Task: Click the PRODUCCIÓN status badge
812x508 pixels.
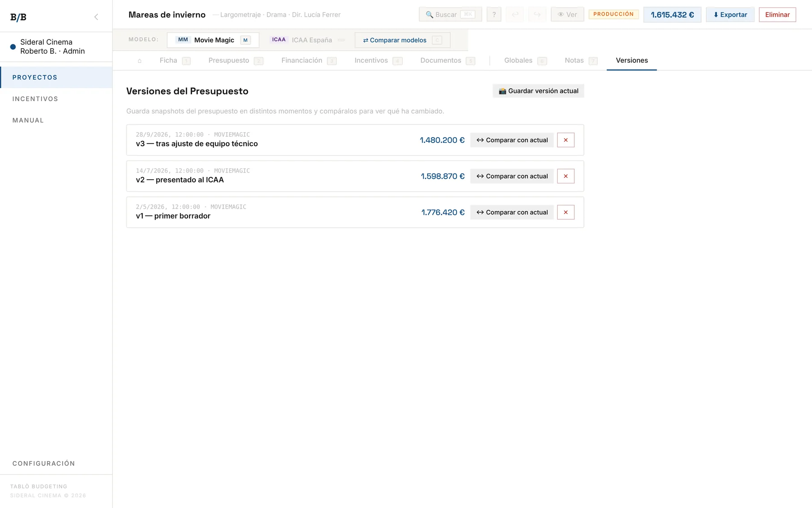Action: coord(614,14)
